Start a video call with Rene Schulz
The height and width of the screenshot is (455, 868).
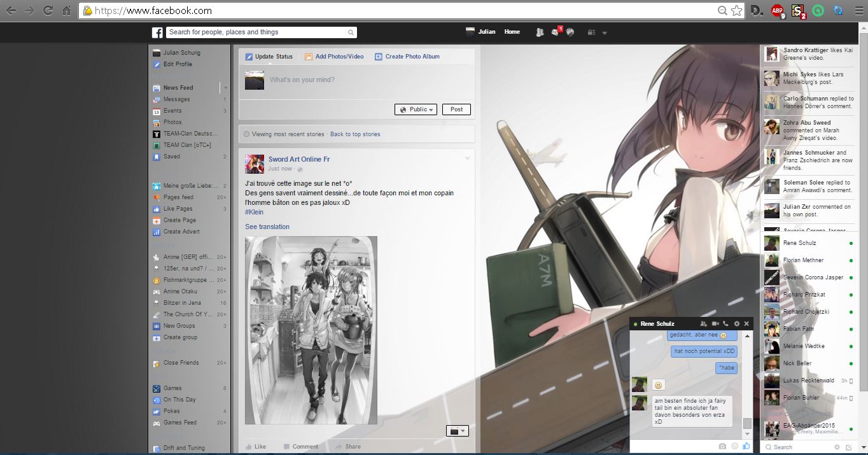point(715,324)
